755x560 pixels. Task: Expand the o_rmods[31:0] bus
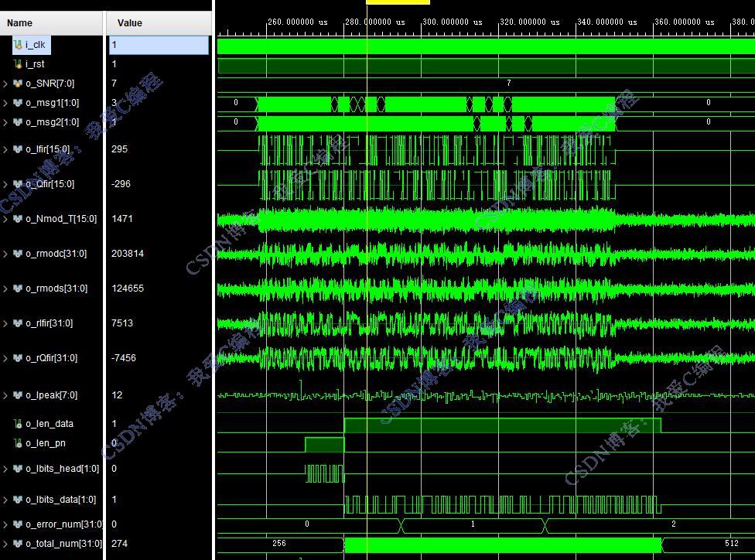5,289
